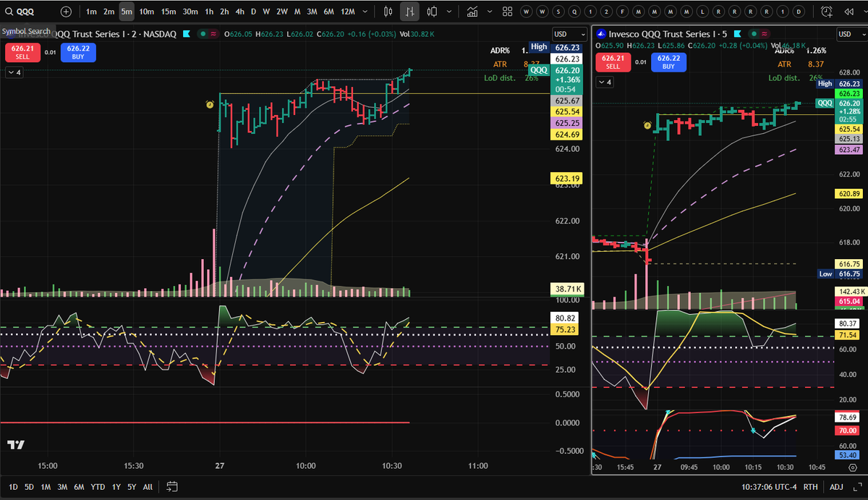Set the date range to All
Image resolution: width=868 pixels, height=500 pixels.
[148, 487]
